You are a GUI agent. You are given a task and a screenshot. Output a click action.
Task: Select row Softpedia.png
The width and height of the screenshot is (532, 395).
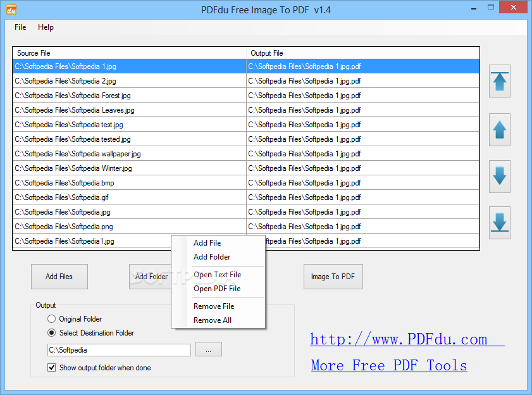pos(130,227)
